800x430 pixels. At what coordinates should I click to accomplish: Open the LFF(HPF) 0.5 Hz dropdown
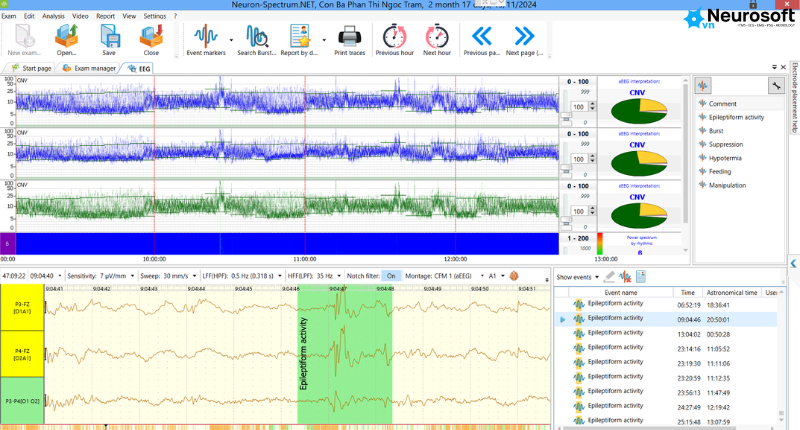pos(280,276)
